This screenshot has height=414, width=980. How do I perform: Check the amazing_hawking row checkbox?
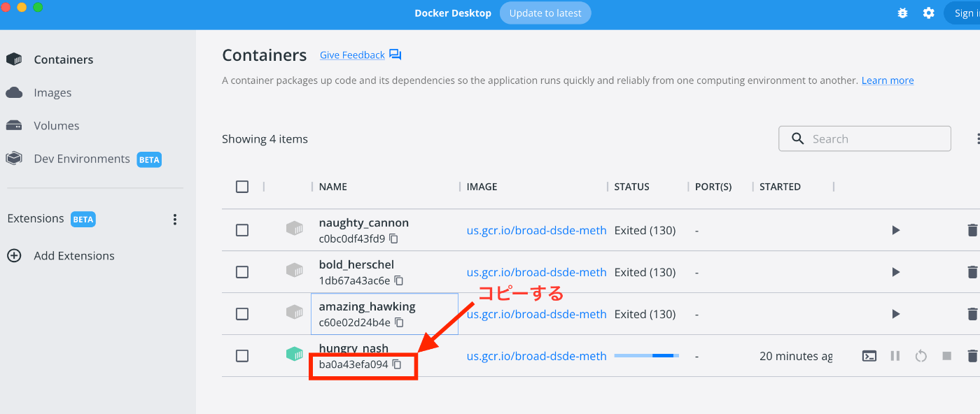[242, 314]
